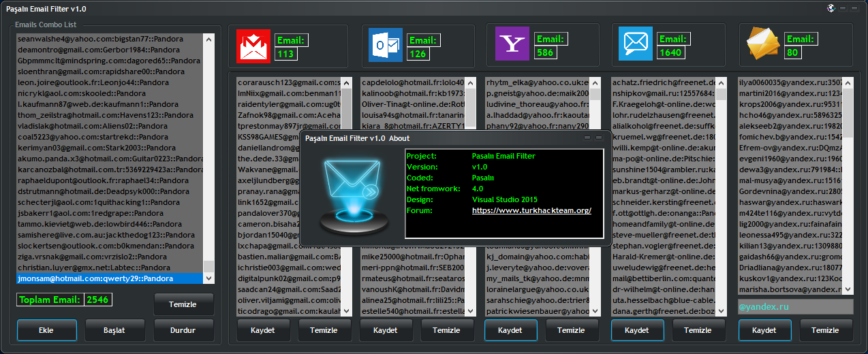
Task: Select nshipkov@mail.ru row in fourth list
Action: tap(663, 93)
